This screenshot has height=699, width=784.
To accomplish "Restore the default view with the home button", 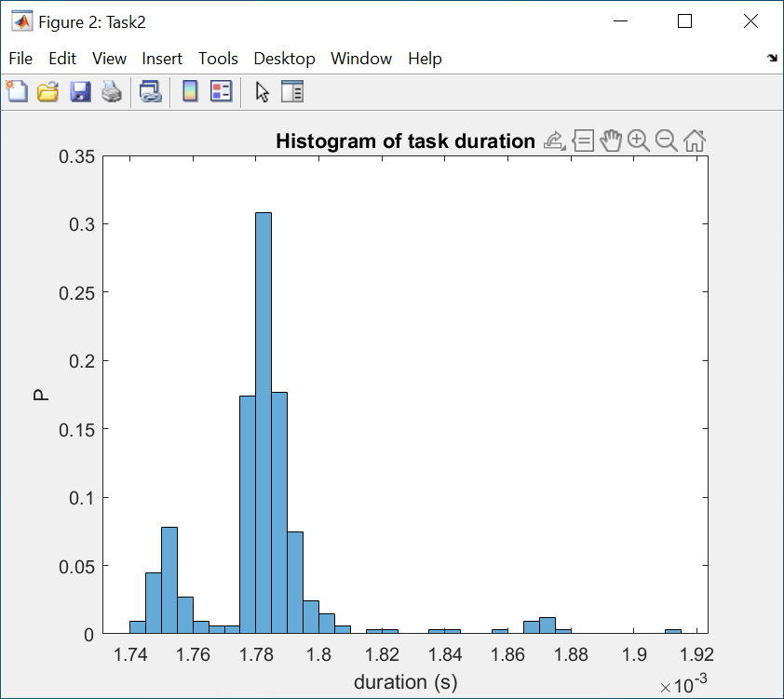I will pyautogui.click(x=694, y=140).
